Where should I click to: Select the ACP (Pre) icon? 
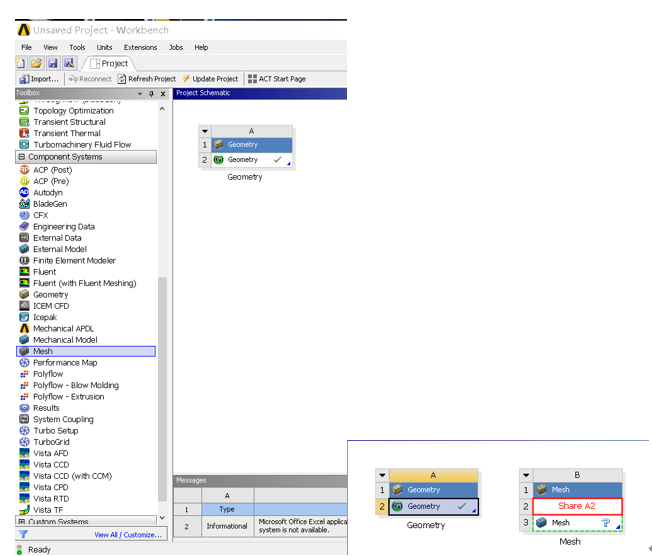click(x=24, y=181)
